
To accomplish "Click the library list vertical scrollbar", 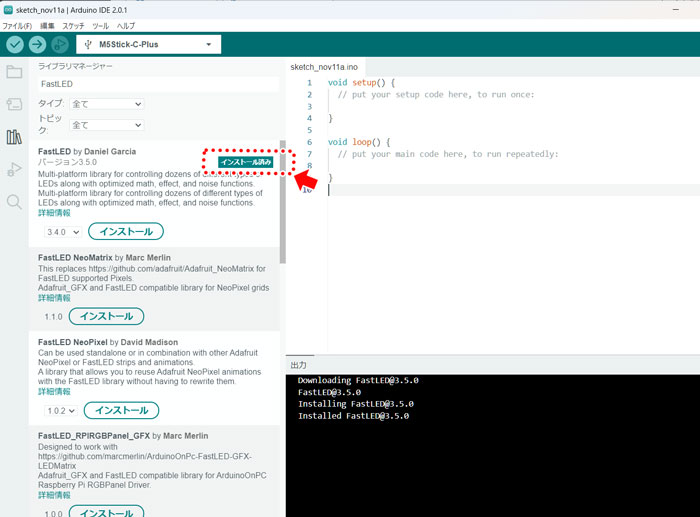I will 283,202.
